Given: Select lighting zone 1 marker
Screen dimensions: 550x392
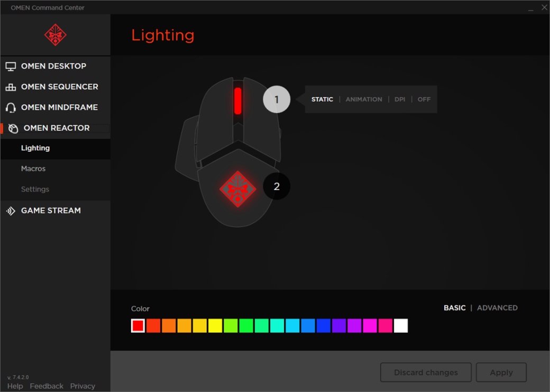Looking at the screenshot, I should click(x=277, y=99).
